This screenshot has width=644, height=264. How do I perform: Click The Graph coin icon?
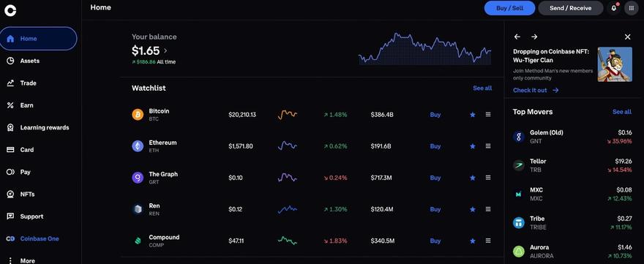pos(138,178)
